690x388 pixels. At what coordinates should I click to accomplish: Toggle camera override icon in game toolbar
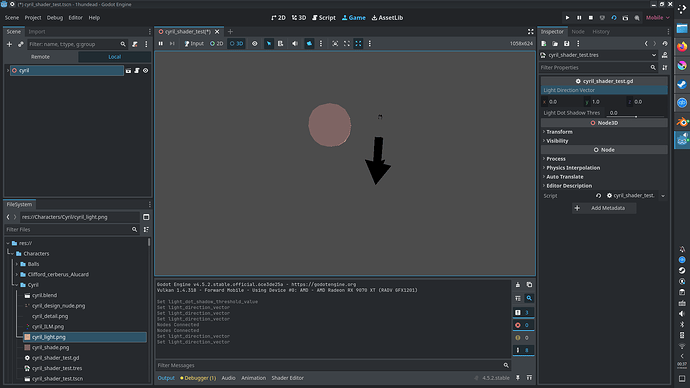(x=309, y=44)
